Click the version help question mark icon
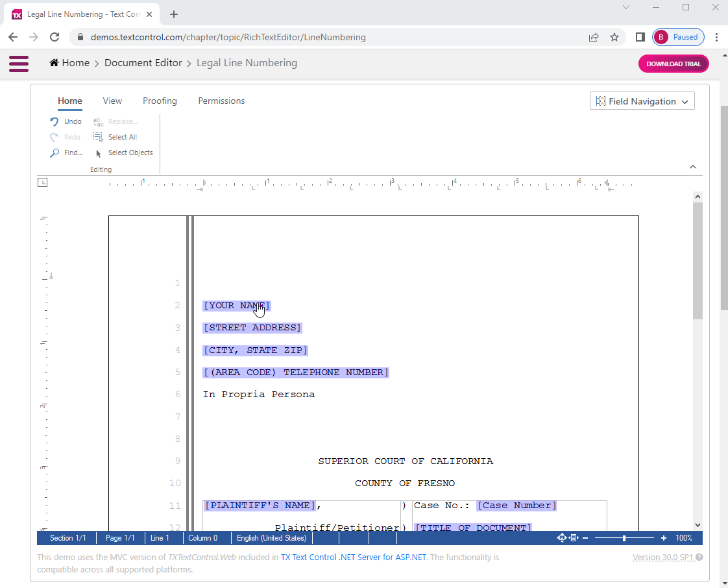This screenshot has height=588, width=728. tap(699, 557)
